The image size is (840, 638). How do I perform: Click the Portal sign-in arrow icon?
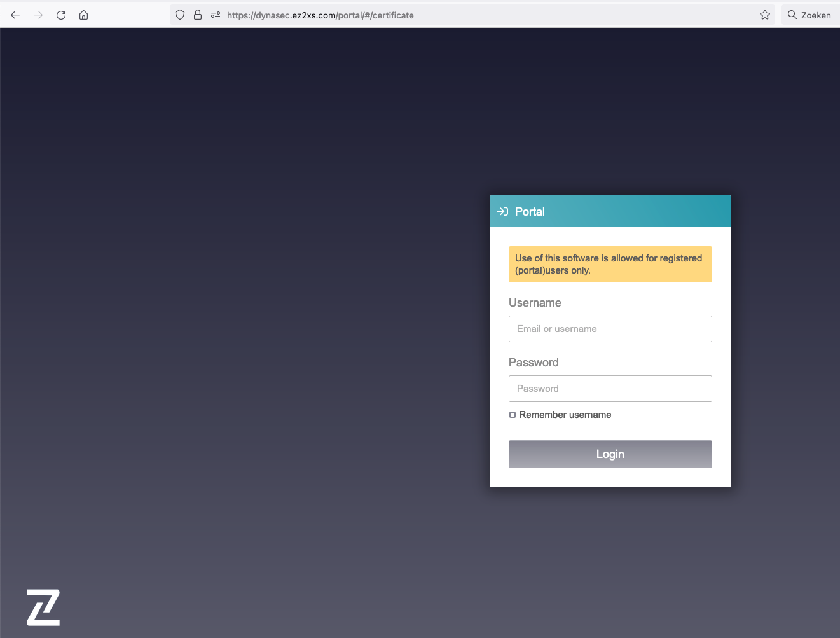pyautogui.click(x=502, y=212)
